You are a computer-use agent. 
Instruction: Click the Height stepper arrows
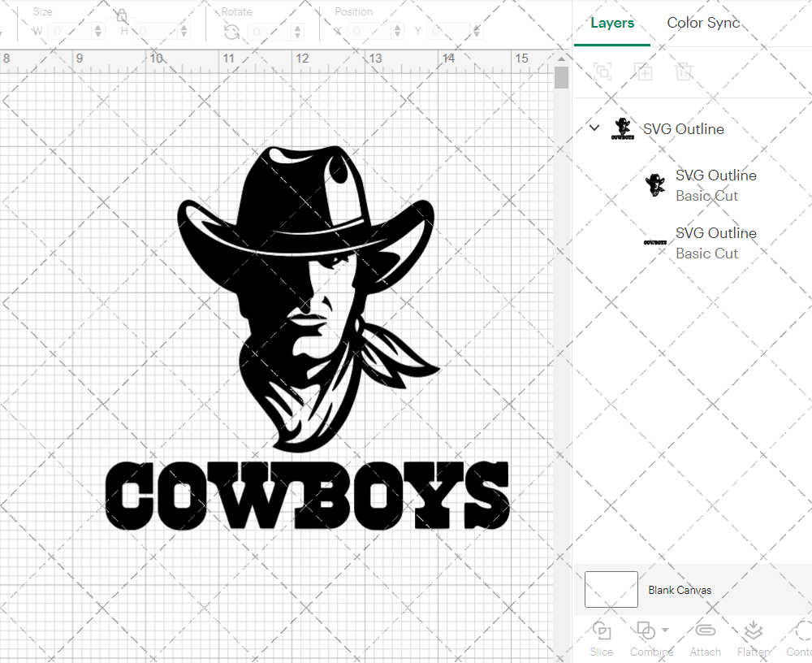184,32
